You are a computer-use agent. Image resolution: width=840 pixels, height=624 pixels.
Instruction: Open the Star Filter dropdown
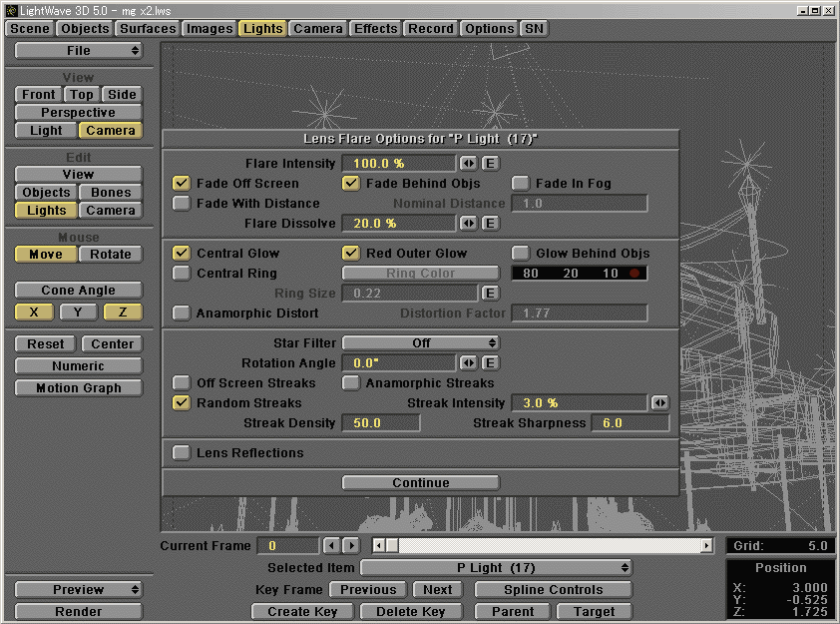[421, 342]
